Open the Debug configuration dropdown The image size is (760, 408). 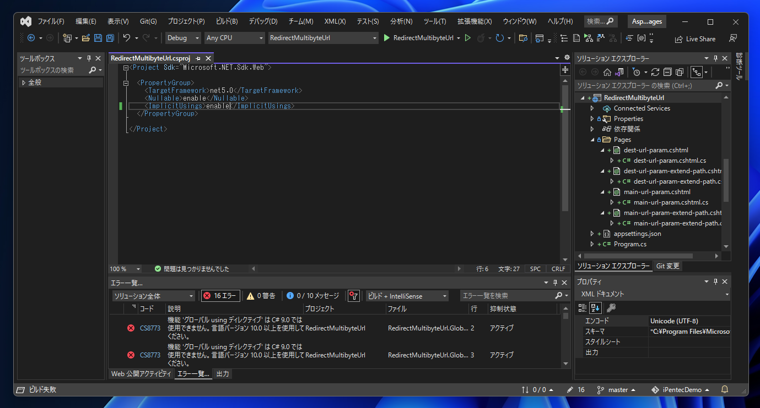[x=183, y=38]
